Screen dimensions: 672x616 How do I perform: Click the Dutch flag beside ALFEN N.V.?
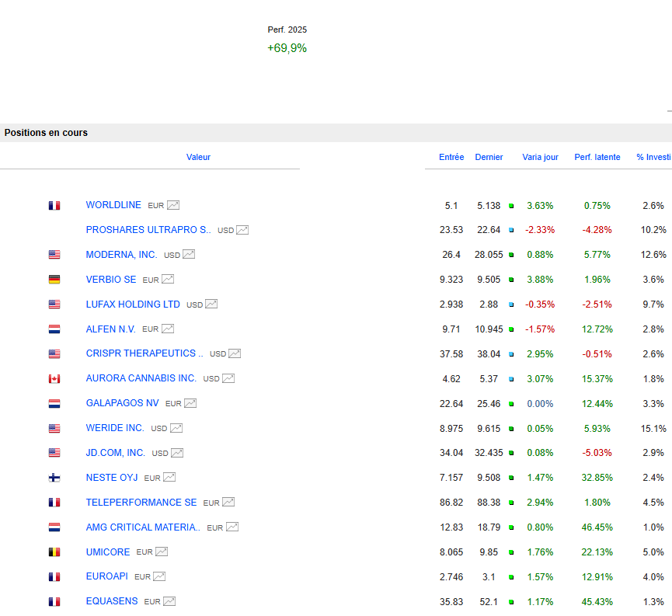pyautogui.click(x=54, y=329)
